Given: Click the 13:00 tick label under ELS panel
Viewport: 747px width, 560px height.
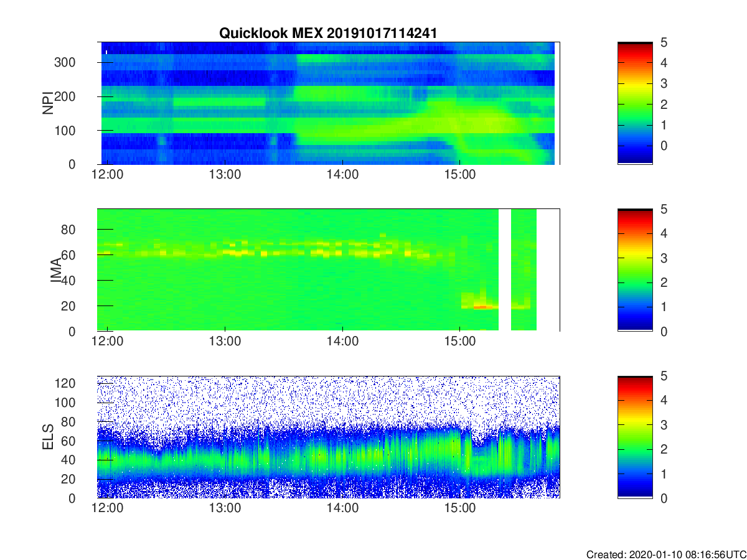Looking at the screenshot, I should pyautogui.click(x=225, y=508).
